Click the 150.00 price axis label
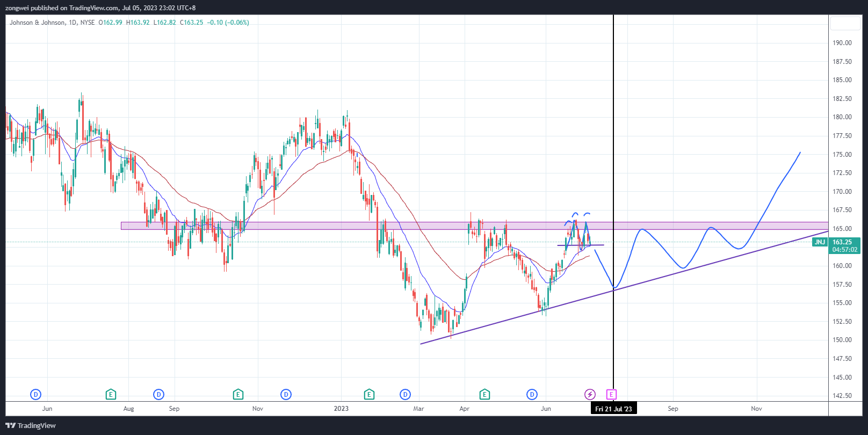 point(842,340)
